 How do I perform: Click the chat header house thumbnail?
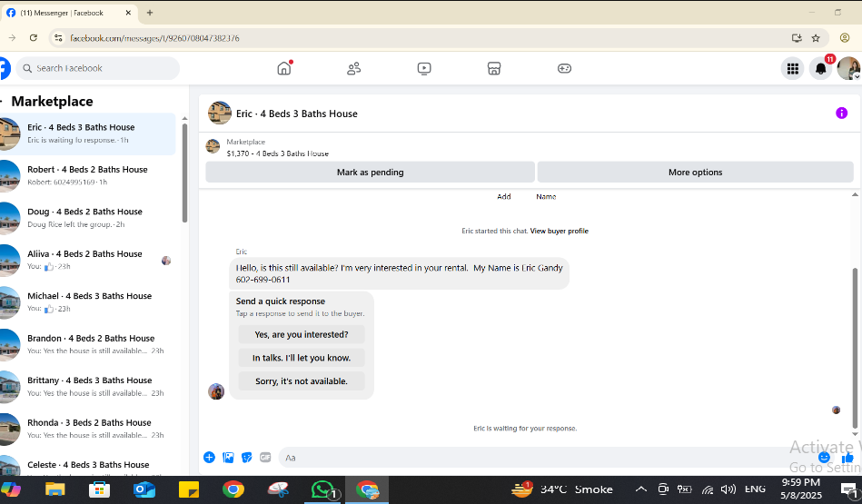tap(219, 113)
